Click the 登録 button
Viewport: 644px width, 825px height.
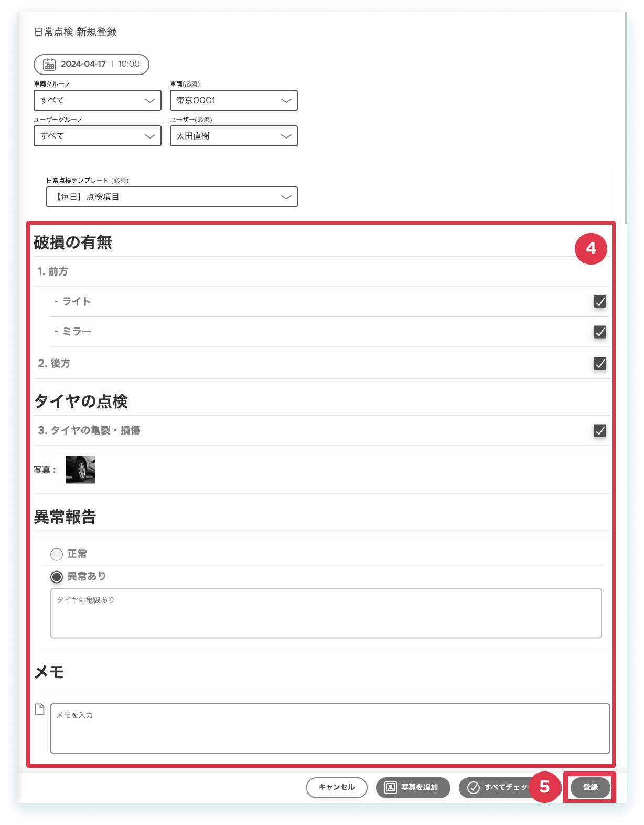pos(590,788)
